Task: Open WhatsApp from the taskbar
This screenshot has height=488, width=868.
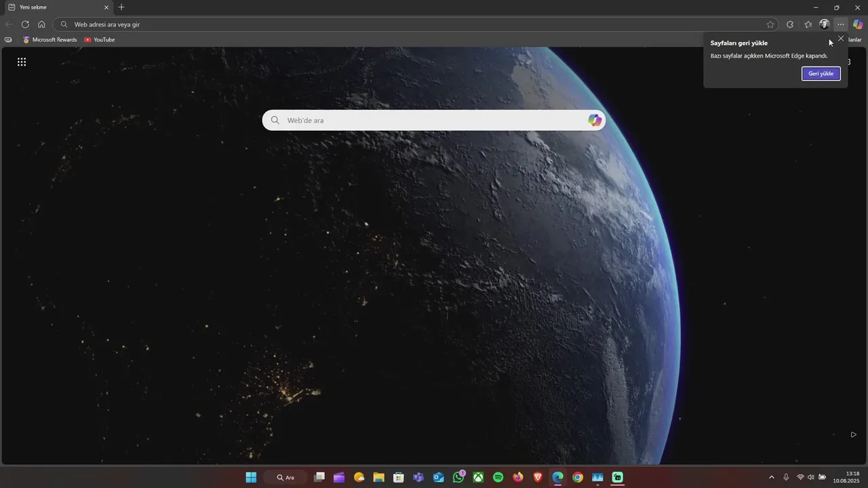Action: point(459,477)
